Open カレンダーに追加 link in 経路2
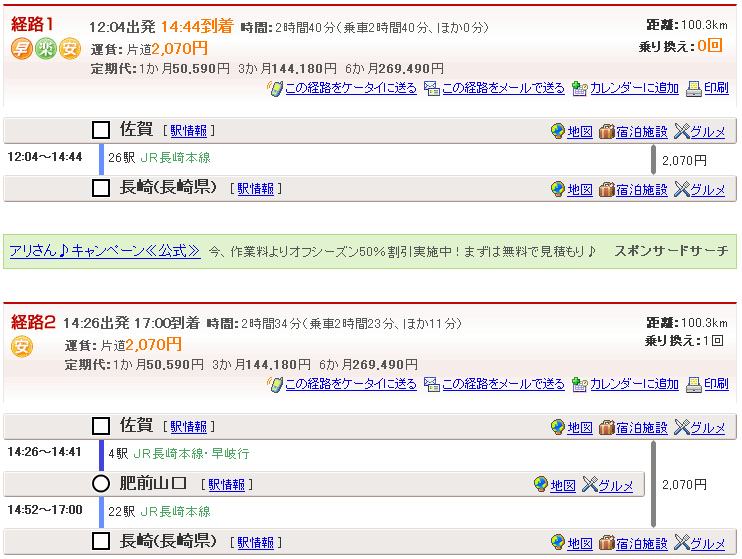 (x=635, y=384)
